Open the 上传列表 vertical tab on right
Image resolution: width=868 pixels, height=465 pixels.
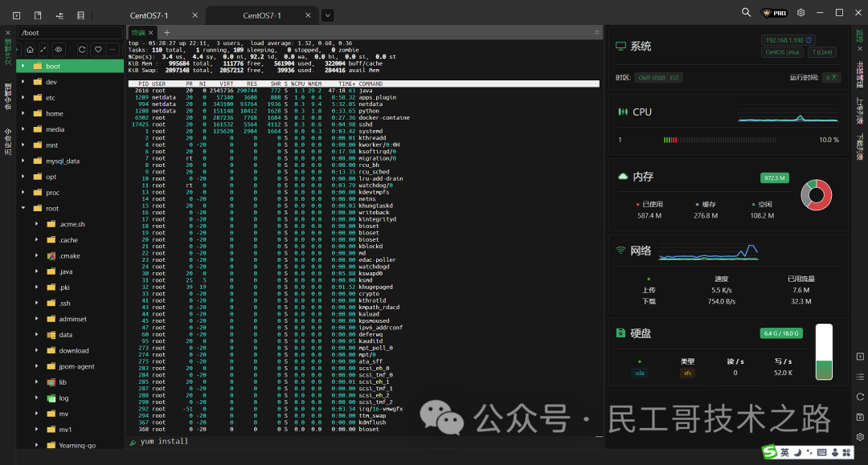(860, 111)
